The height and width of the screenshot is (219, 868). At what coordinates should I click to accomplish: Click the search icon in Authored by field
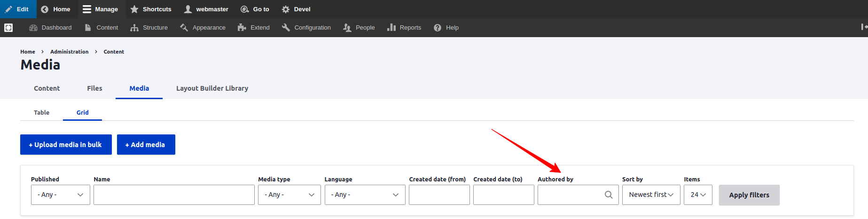click(609, 195)
